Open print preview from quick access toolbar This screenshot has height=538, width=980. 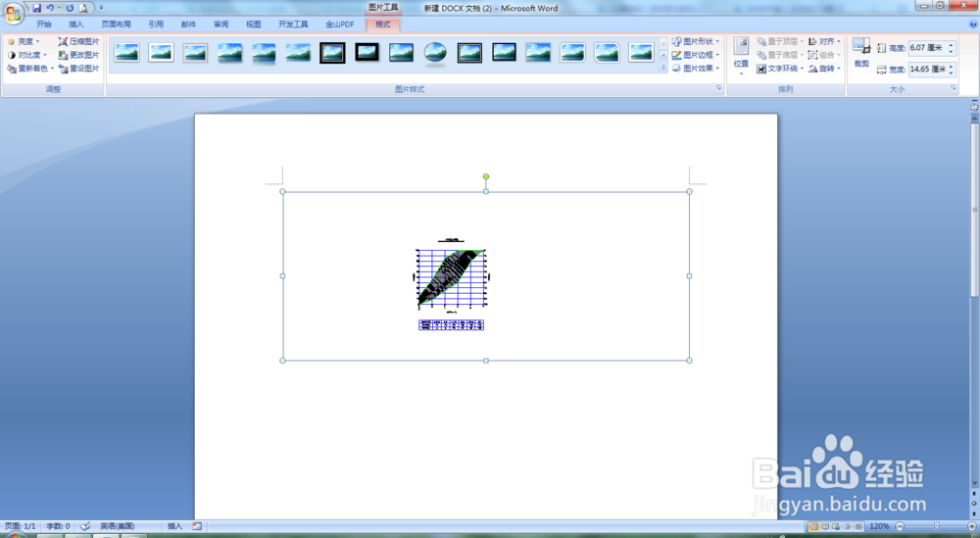(x=83, y=8)
